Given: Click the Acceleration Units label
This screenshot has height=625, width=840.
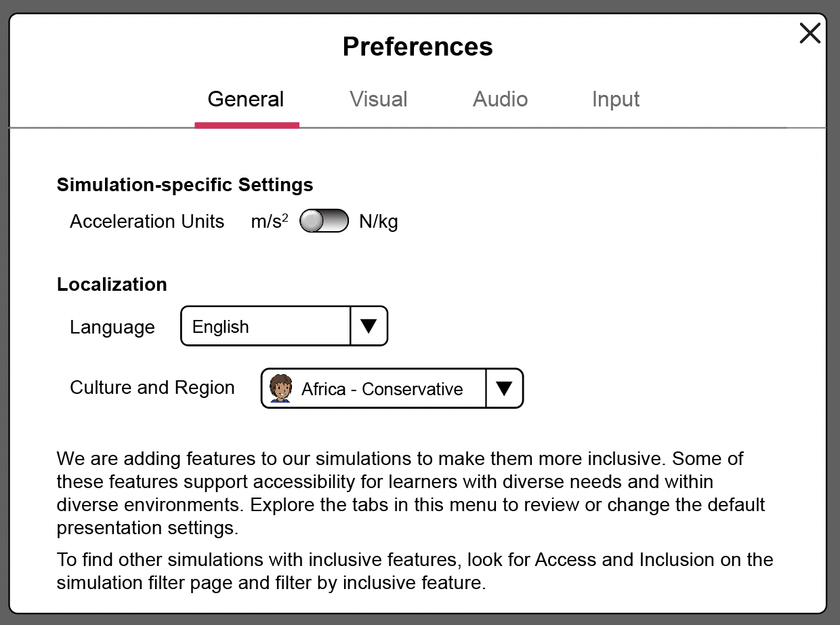Looking at the screenshot, I should pos(147,221).
